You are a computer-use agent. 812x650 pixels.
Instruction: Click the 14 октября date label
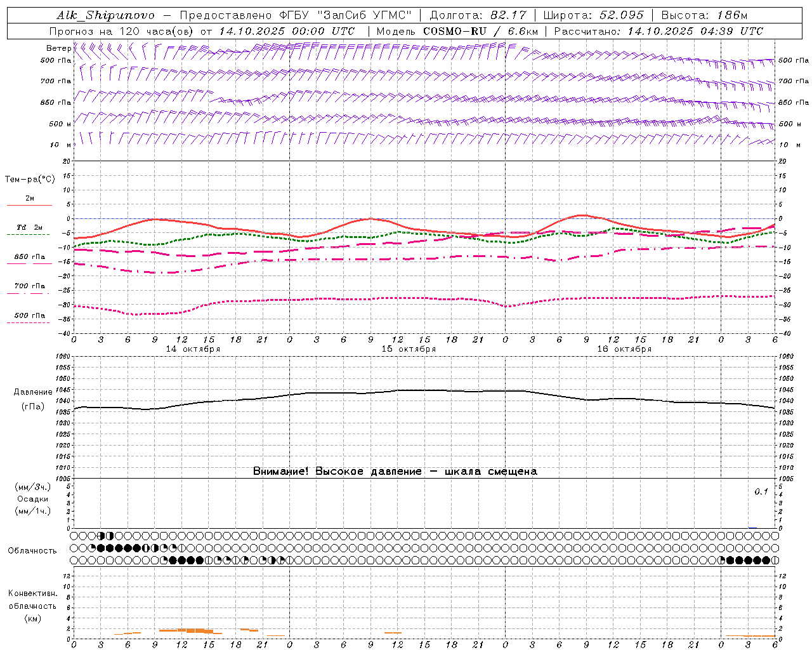(x=193, y=349)
